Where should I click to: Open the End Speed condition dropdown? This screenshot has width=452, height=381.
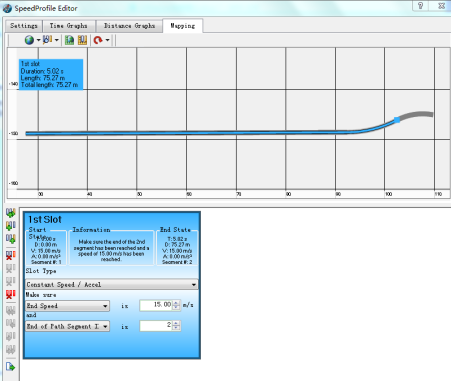[x=68, y=306]
